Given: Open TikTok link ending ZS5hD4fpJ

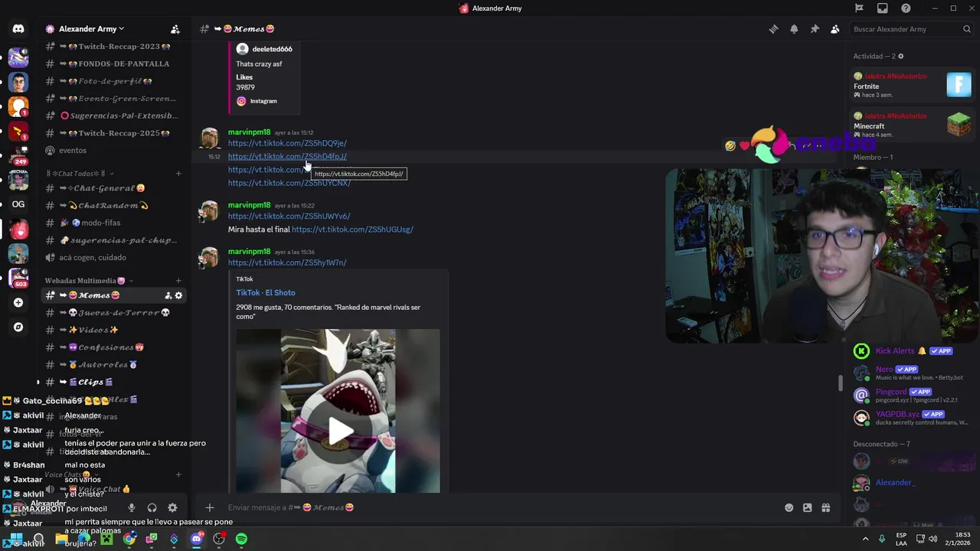Looking at the screenshot, I should click(x=287, y=156).
